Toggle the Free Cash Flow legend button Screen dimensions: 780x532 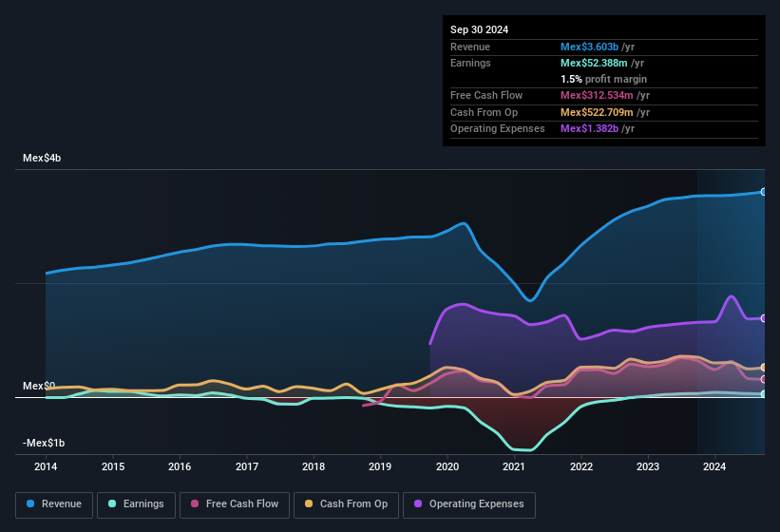235,504
